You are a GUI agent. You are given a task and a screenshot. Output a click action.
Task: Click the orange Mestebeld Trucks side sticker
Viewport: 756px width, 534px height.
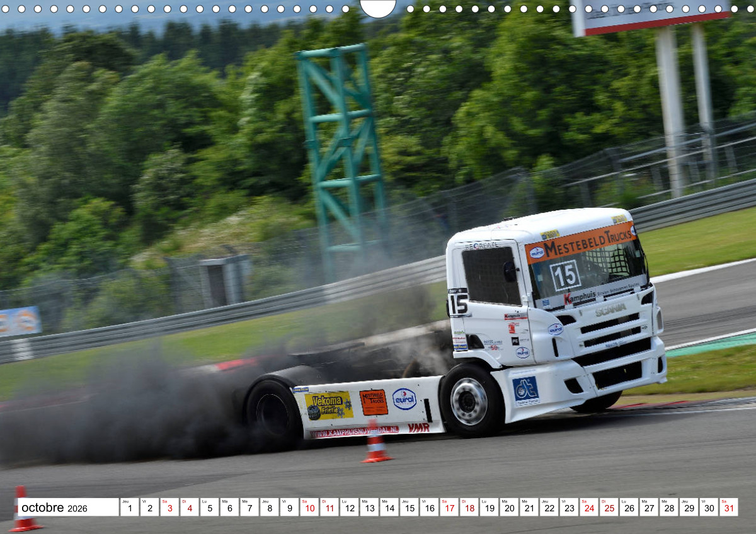[x=374, y=402]
